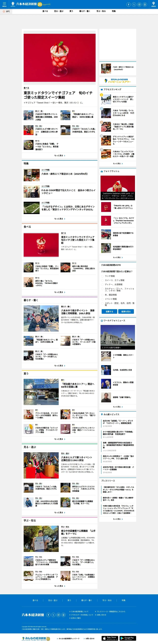Open Instagram icon in the footer
158x644 pixels.
pos(58,615)
